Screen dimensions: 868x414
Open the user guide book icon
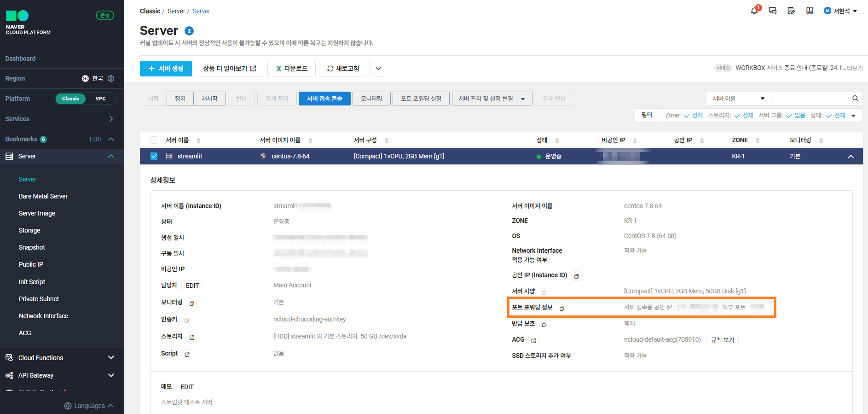tap(810, 11)
